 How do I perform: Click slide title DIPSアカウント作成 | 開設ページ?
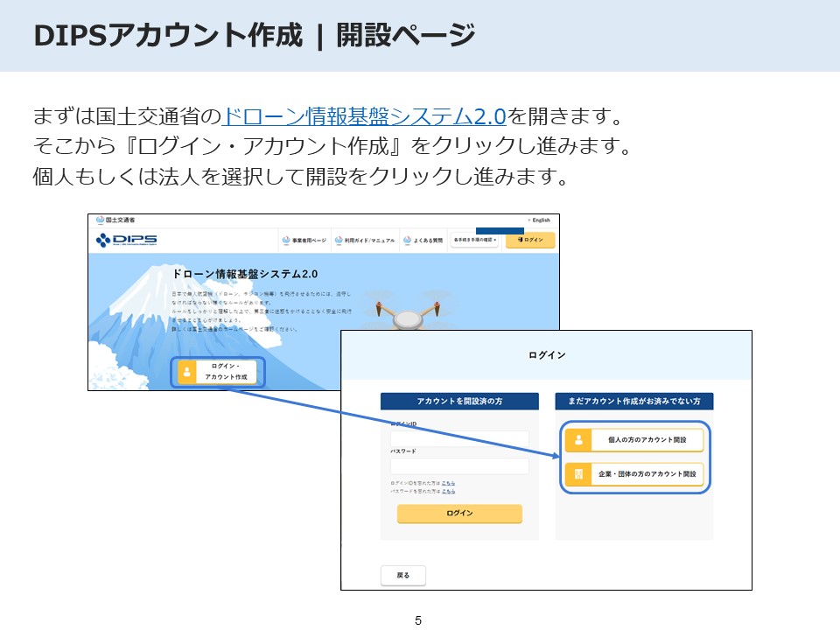click(255, 35)
